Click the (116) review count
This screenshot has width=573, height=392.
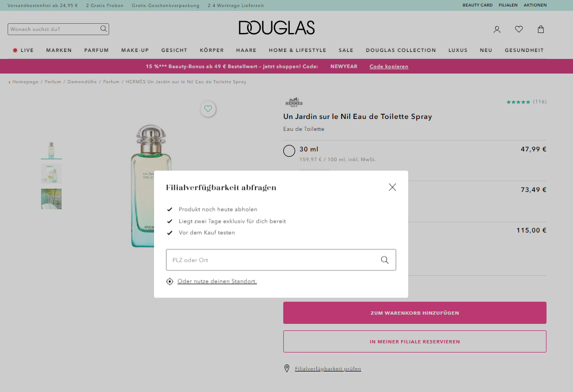(539, 102)
